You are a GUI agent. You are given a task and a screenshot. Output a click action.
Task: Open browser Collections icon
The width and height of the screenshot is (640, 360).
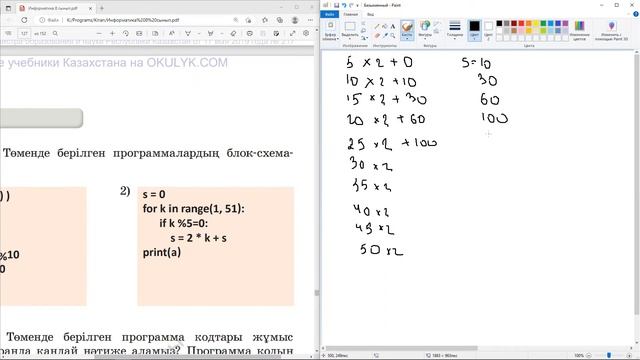pos(280,20)
